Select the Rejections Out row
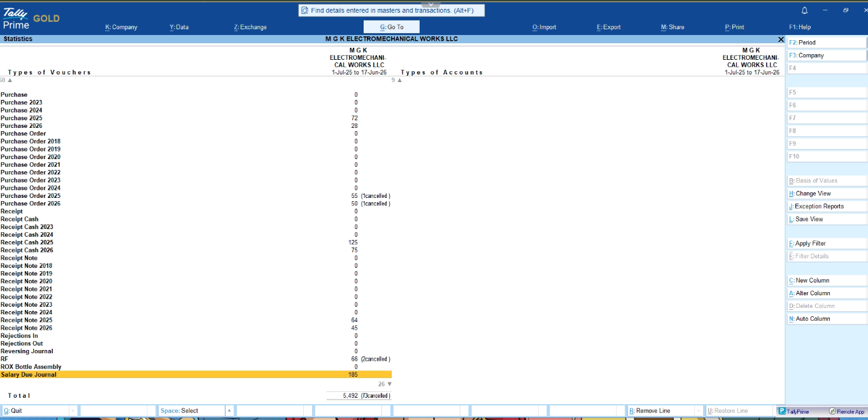This screenshot has height=420, width=868. pos(196,344)
